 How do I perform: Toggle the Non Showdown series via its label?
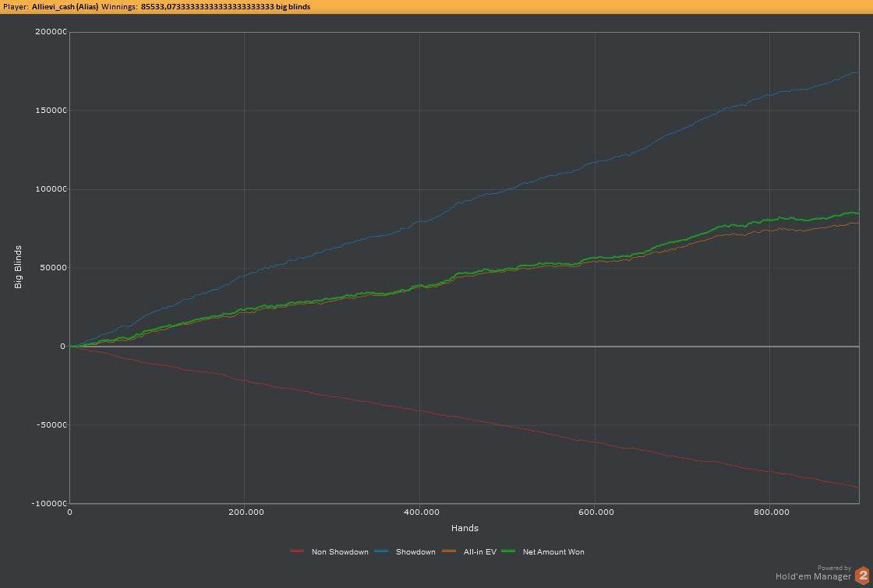[340, 551]
